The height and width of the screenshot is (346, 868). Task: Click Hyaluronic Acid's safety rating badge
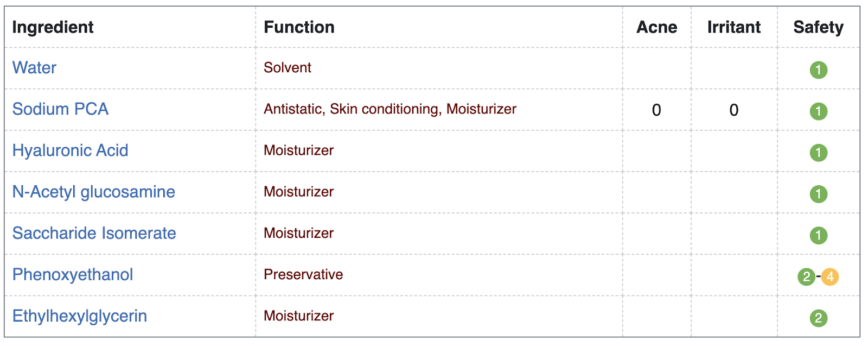(x=818, y=153)
